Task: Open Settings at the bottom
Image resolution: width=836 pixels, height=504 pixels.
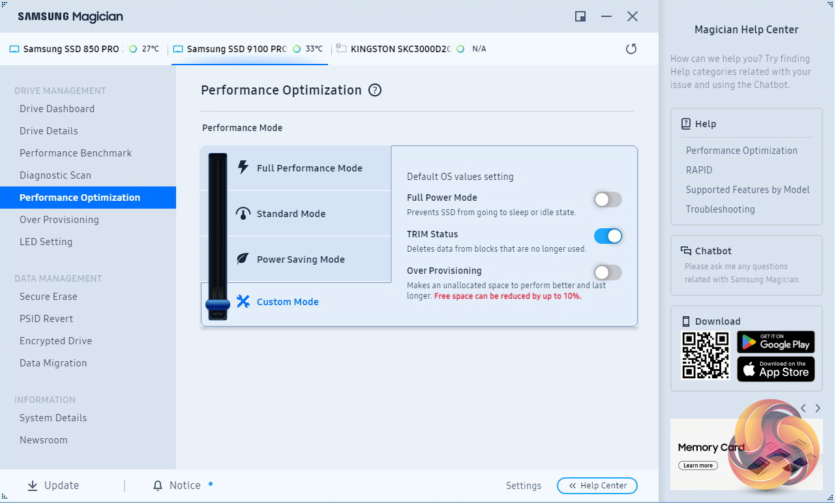Action: pyautogui.click(x=524, y=486)
